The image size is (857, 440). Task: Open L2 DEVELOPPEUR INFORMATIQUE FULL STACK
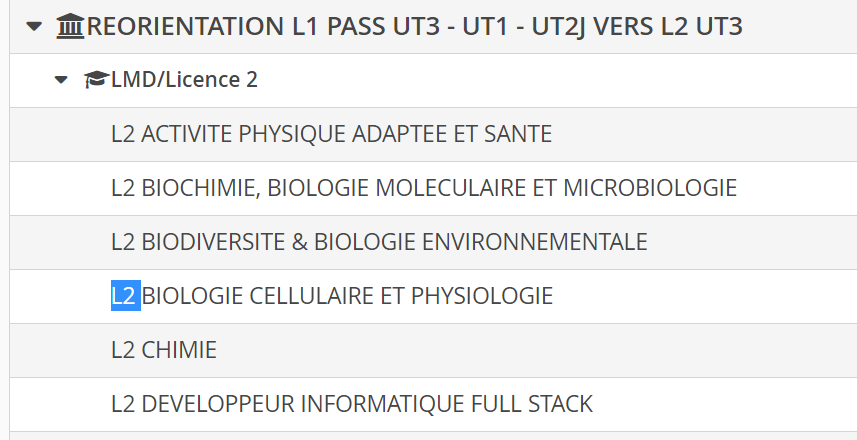(x=352, y=404)
